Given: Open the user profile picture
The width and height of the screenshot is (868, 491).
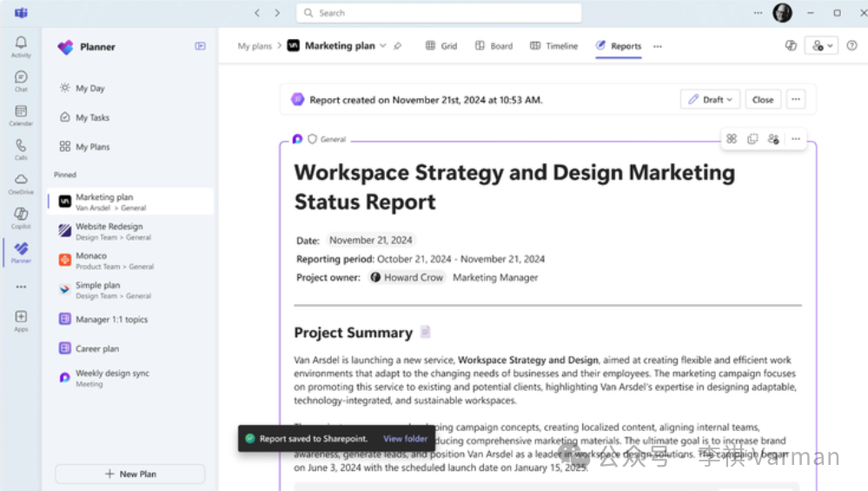Looking at the screenshot, I should (x=782, y=13).
